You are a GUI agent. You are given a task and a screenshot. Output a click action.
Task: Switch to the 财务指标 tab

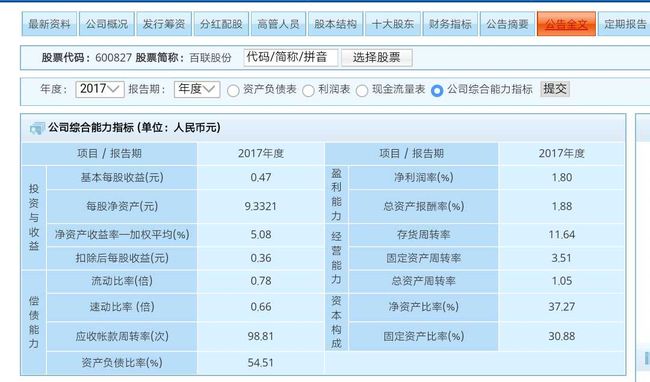coord(450,24)
